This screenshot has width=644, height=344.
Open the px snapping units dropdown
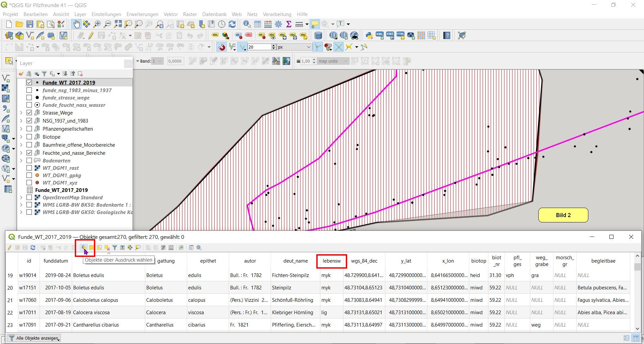(x=294, y=47)
